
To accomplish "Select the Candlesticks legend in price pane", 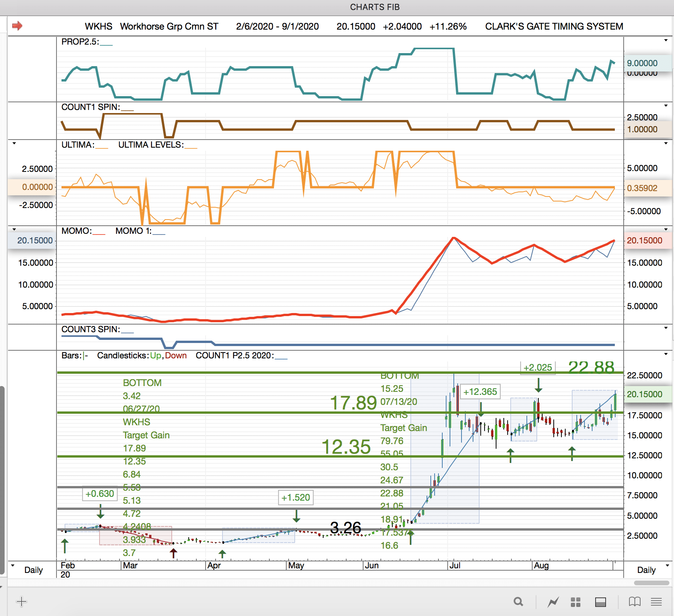I will click(123, 356).
